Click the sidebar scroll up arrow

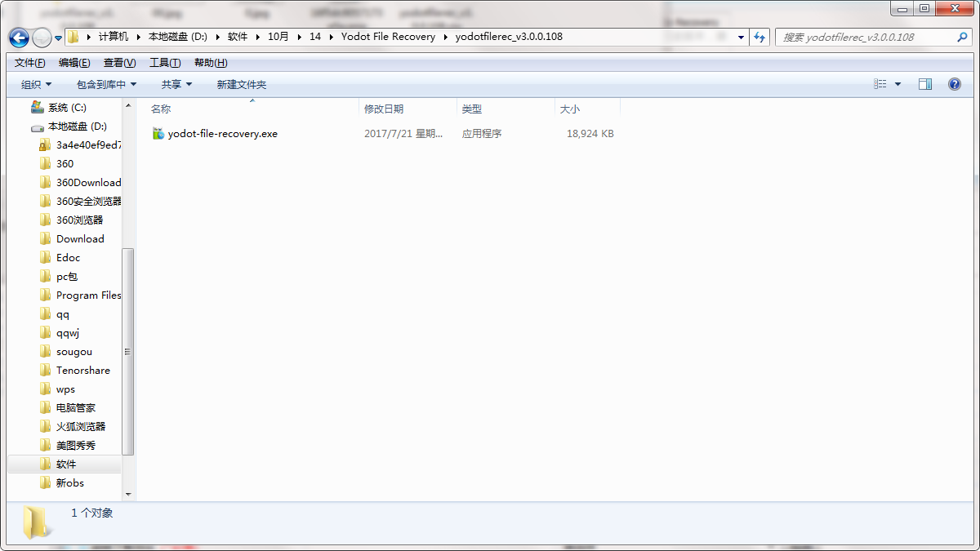coord(127,105)
